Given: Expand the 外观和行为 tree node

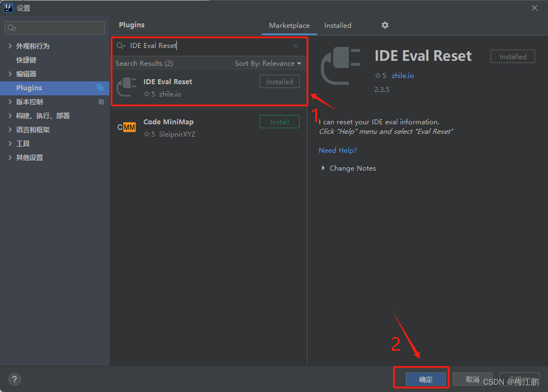Looking at the screenshot, I should tap(10, 46).
